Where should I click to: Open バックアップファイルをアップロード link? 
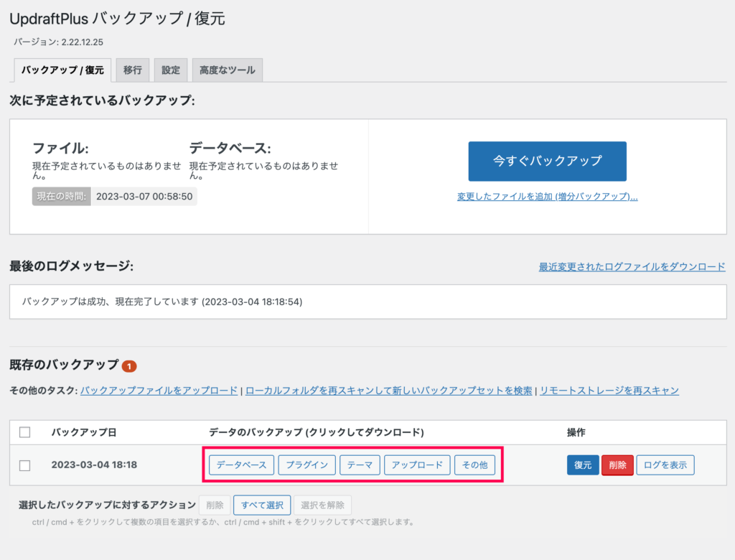tap(159, 391)
